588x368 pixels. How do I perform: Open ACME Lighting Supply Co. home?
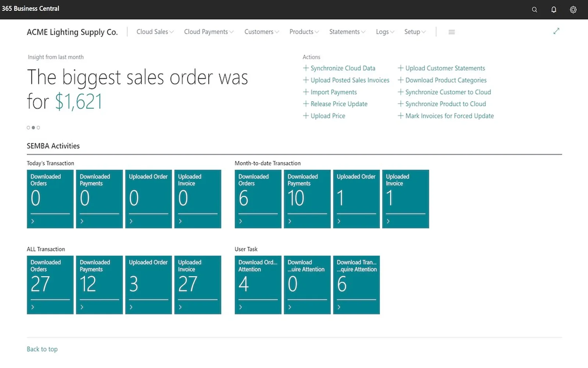tap(72, 32)
